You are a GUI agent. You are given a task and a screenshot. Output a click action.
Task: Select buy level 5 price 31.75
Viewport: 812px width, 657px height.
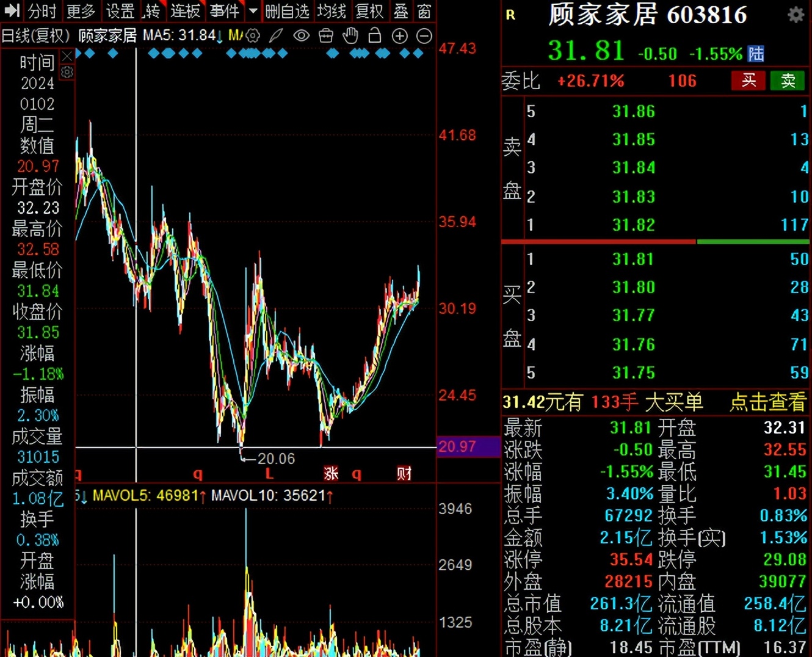pyautogui.click(x=634, y=372)
